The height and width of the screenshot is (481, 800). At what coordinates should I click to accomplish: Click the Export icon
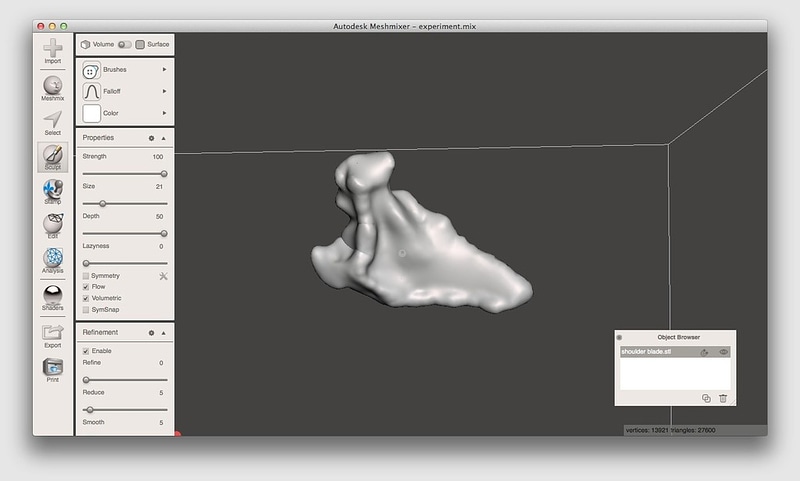[53, 333]
